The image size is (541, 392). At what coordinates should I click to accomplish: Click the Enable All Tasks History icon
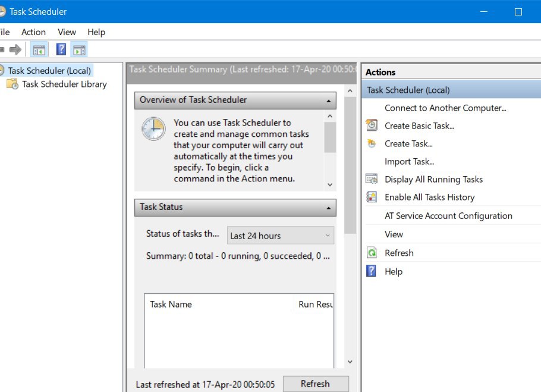(372, 197)
